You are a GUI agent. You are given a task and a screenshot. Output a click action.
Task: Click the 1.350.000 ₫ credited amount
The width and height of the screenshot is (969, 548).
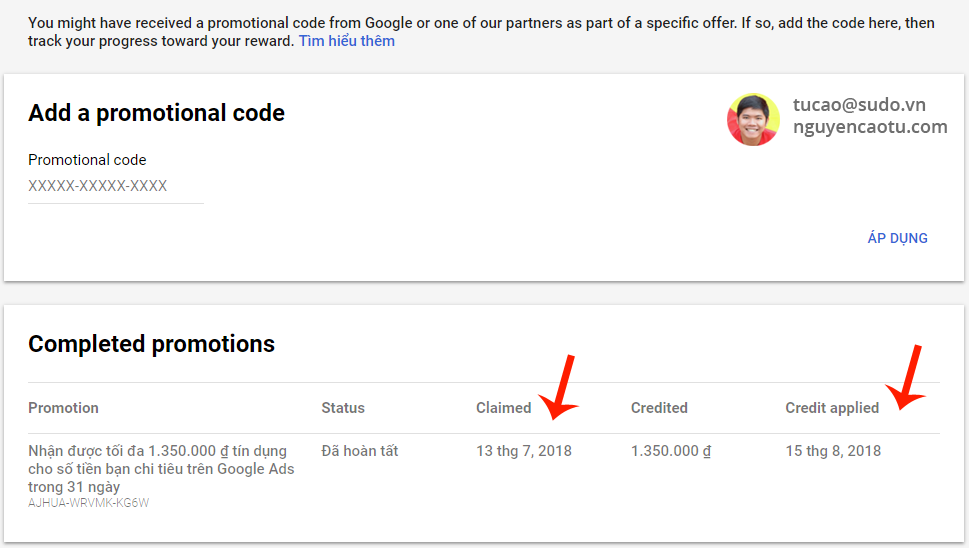(671, 451)
